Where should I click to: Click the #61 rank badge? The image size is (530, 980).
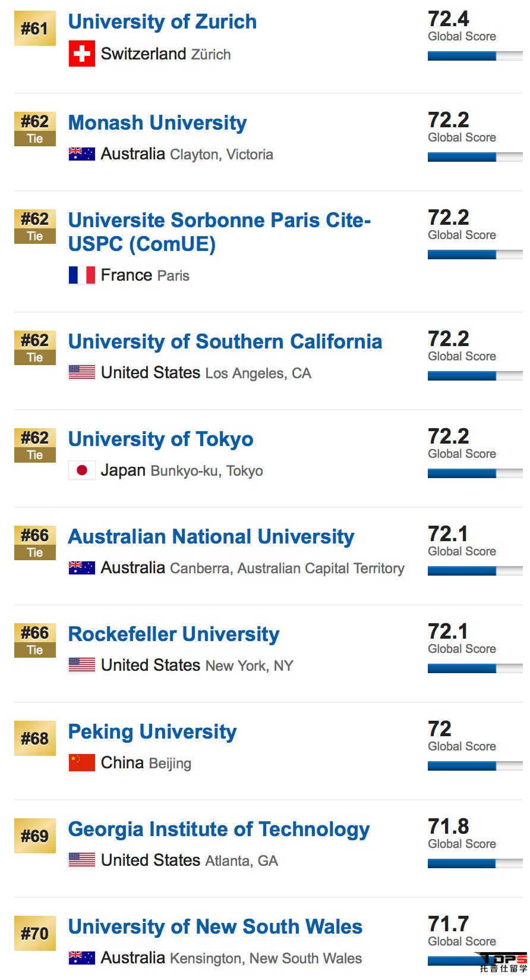point(35,29)
